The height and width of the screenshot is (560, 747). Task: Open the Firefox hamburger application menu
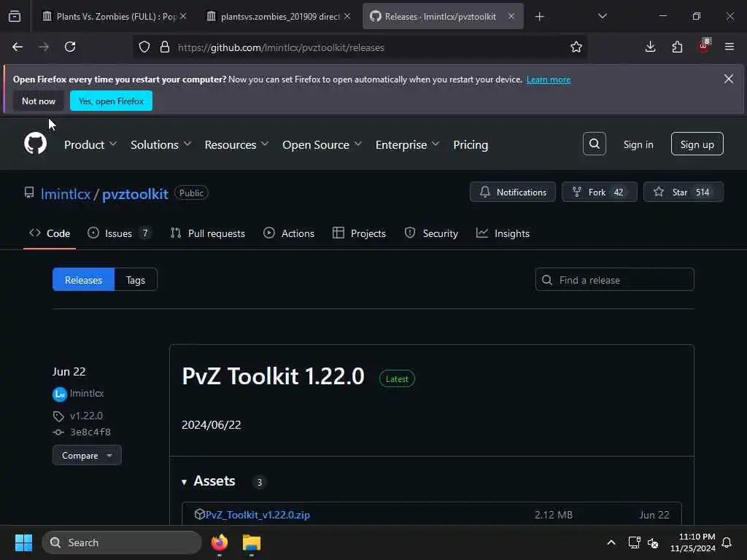[729, 47]
